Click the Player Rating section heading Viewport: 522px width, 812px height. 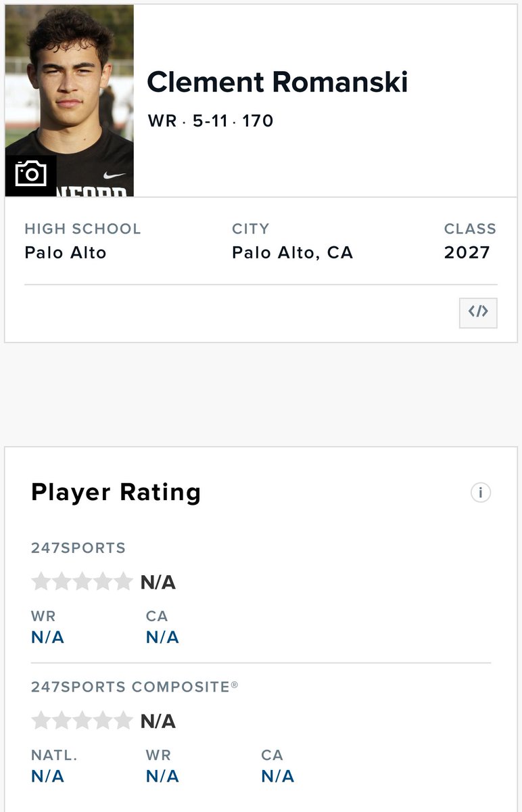[x=116, y=492]
